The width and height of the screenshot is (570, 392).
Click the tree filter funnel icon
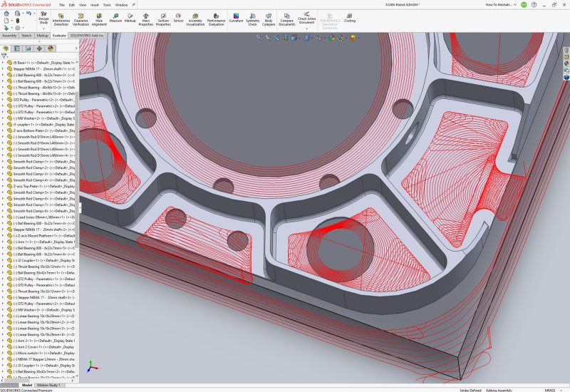[4, 56]
